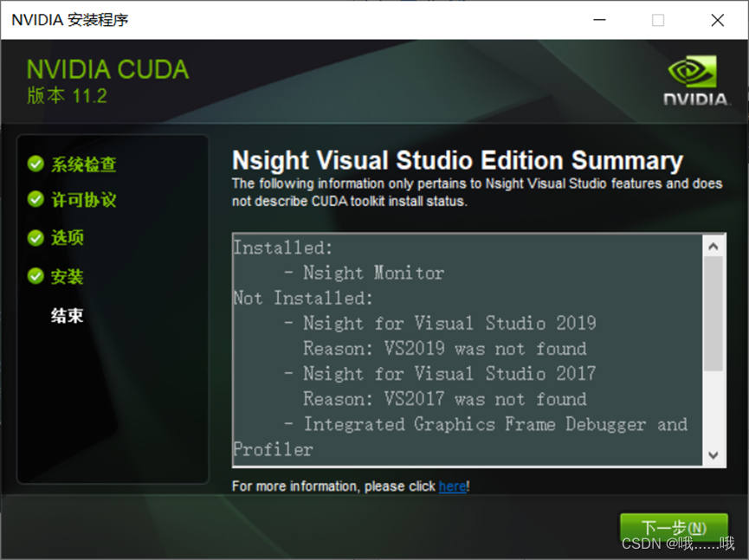Close the NVIDIA 安装程序 window
The image size is (749, 560).
pos(718,20)
